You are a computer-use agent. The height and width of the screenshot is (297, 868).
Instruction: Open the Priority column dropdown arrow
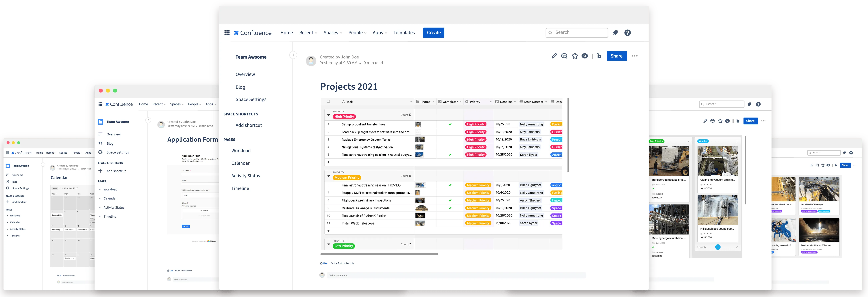pos(490,102)
